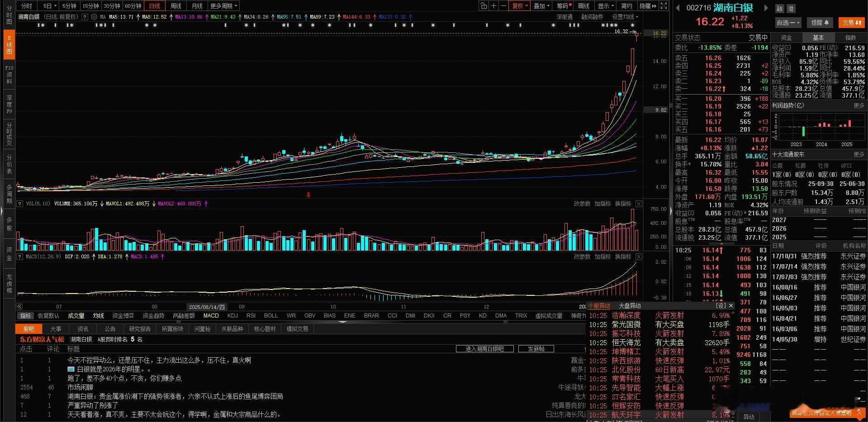868x422 pixels.
Task: Enter fullscreen chart mode
Action: tap(664, 6)
